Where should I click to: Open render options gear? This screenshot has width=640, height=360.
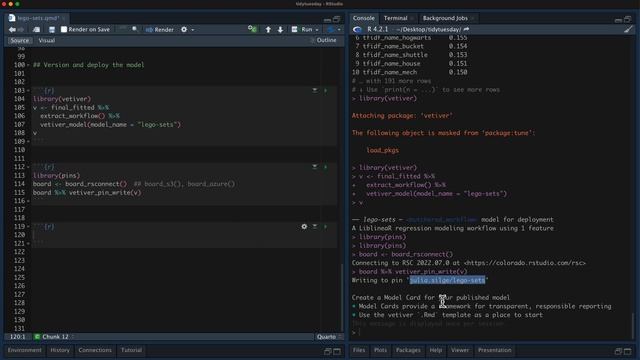(184, 29)
